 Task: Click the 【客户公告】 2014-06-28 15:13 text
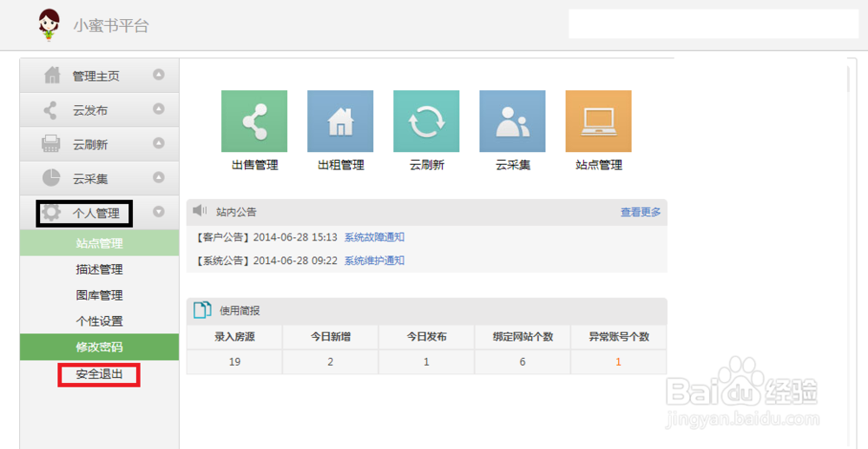tap(266, 237)
